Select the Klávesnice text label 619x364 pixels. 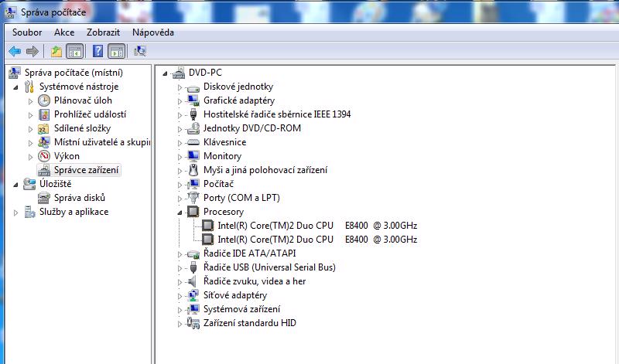pos(224,142)
